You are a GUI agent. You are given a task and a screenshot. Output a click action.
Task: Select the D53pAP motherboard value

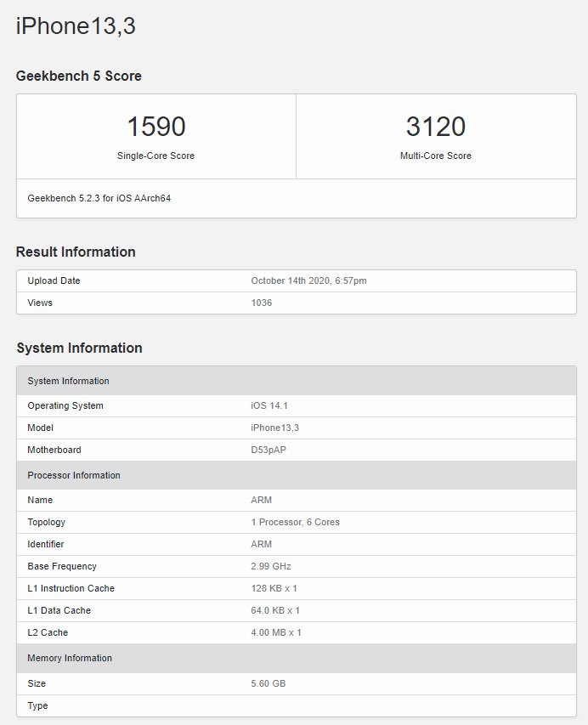(x=269, y=450)
